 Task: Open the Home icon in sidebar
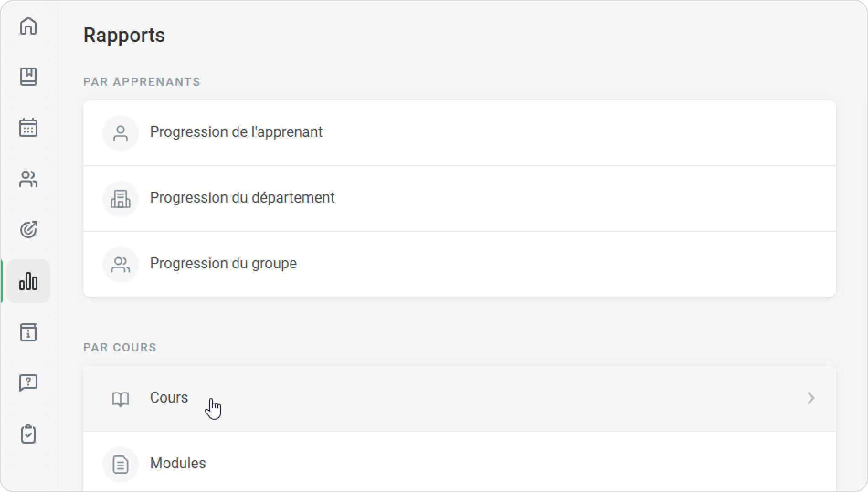(28, 26)
